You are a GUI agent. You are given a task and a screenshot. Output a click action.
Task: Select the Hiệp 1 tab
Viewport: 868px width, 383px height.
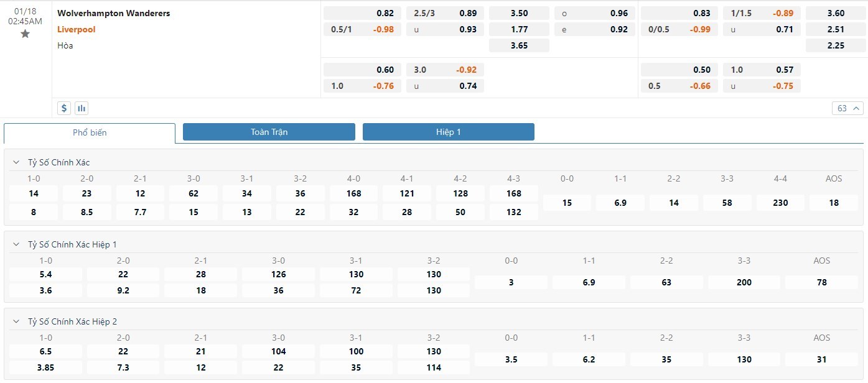point(448,132)
